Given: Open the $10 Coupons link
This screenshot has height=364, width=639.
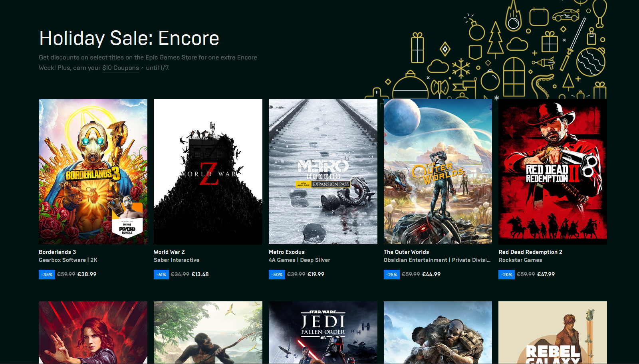Looking at the screenshot, I should pos(121,68).
